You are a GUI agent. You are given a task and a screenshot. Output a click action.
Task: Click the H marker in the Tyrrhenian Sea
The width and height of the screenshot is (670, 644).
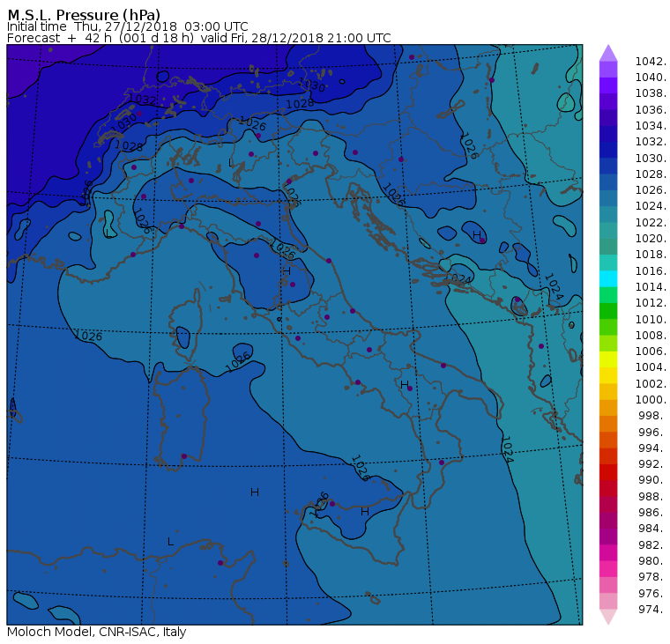point(255,492)
